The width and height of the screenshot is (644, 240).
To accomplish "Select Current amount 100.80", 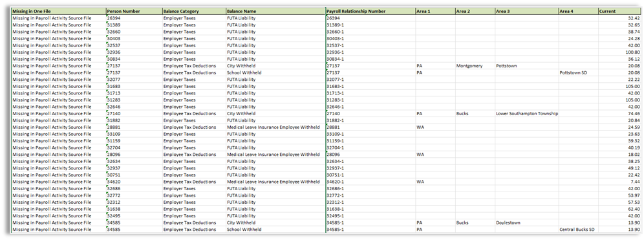I will click(x=619, y=52).
